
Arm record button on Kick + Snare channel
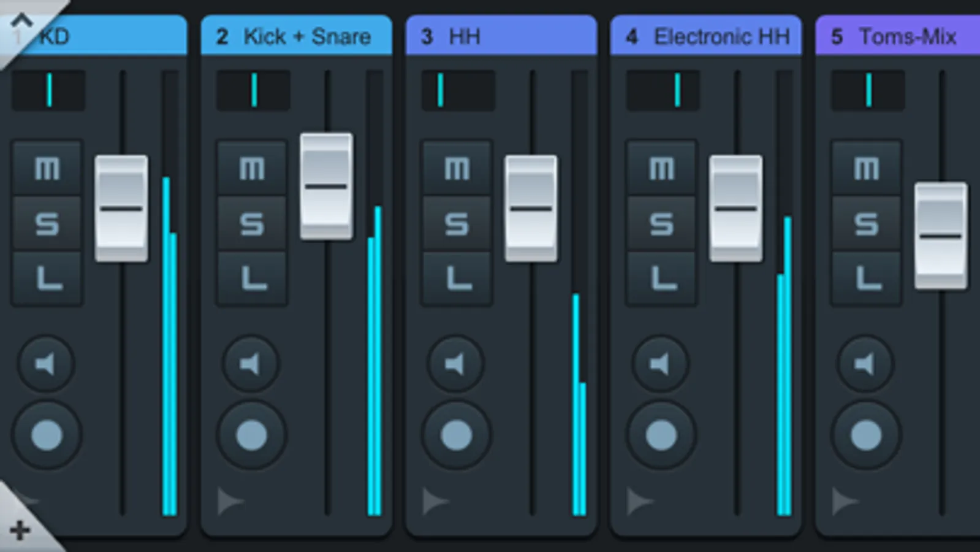(x=251, y=435)
